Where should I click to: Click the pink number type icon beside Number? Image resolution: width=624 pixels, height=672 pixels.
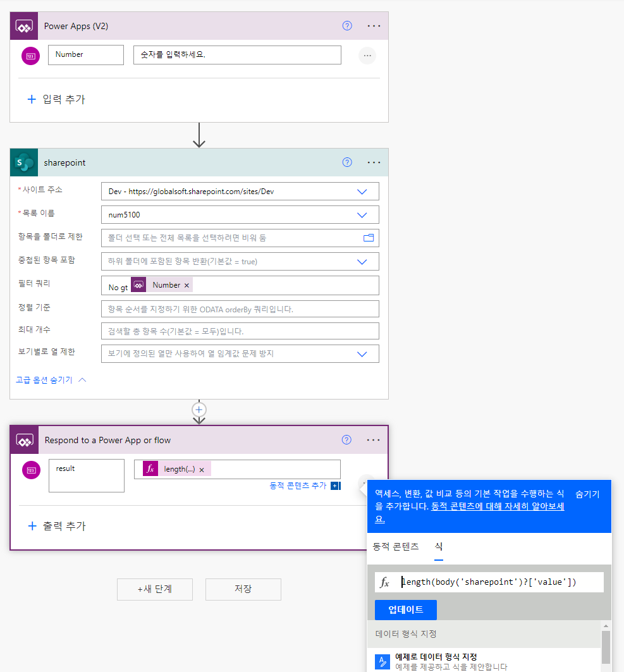click(x=30, y=56)
